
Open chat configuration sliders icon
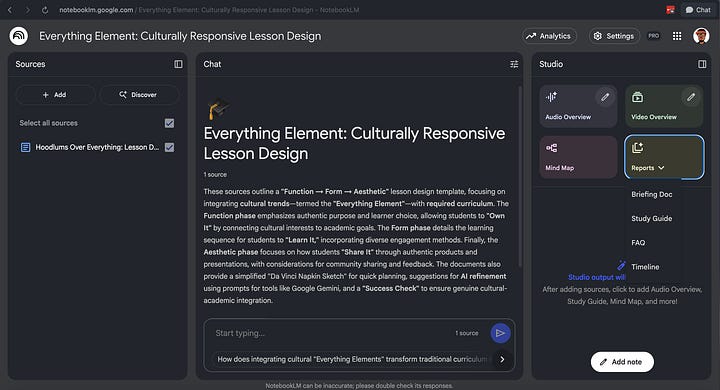(x=514, y=64)
